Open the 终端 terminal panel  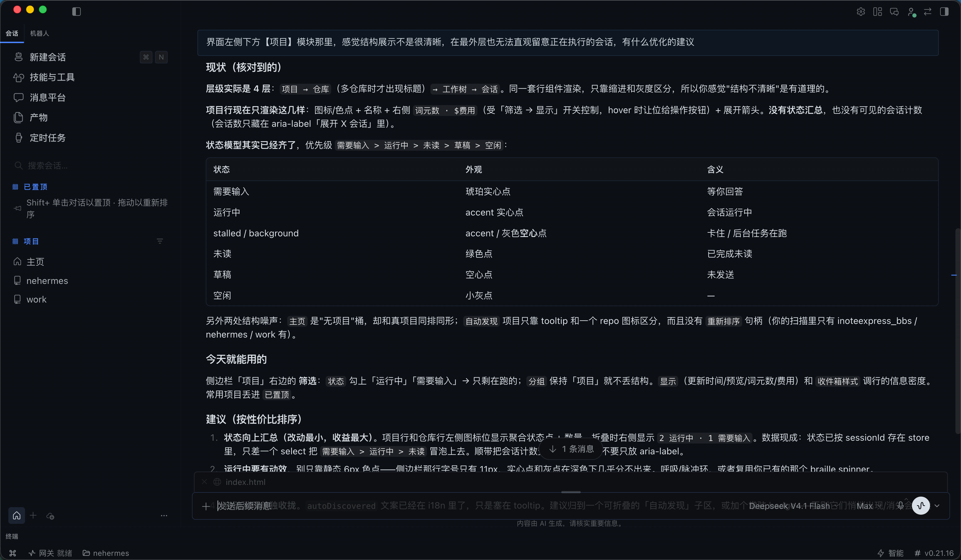tap(12, 536)
